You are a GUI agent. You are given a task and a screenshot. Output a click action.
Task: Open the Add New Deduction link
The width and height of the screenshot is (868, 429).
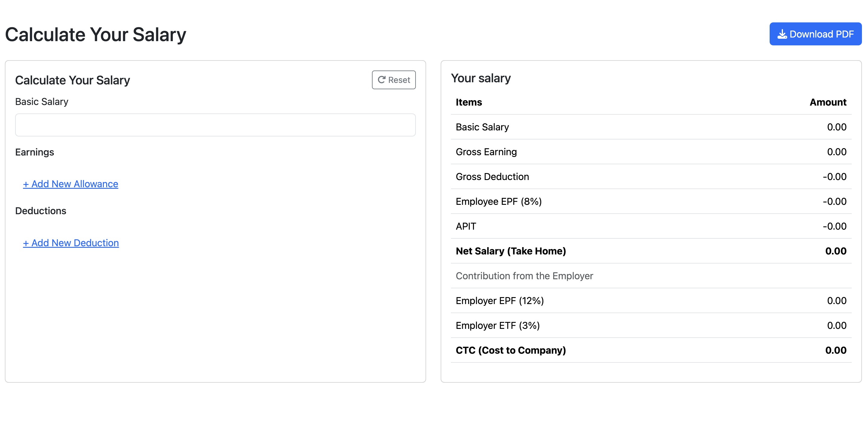point(71,243)
